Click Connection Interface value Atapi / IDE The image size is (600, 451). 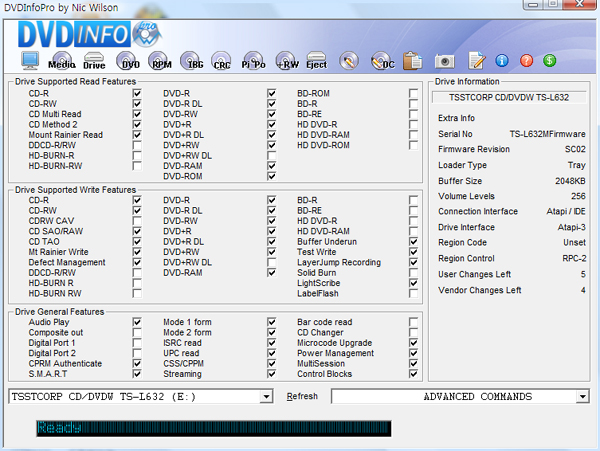coord(566,212)
